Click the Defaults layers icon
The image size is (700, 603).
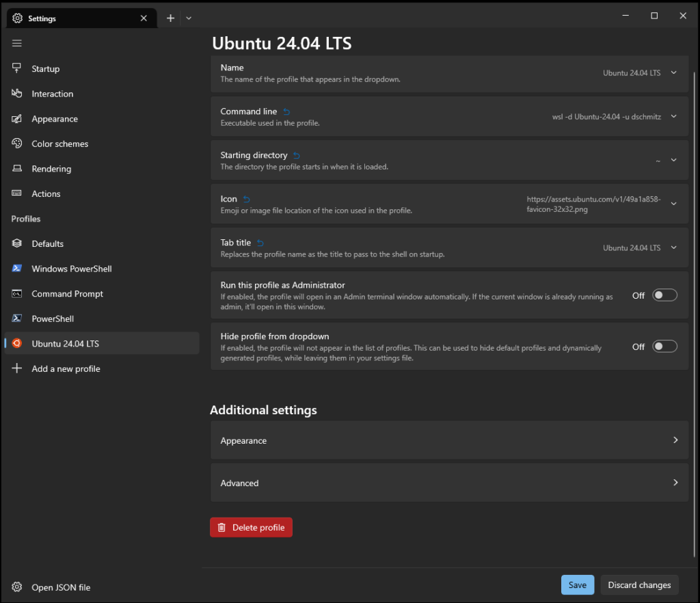[17, 243]
